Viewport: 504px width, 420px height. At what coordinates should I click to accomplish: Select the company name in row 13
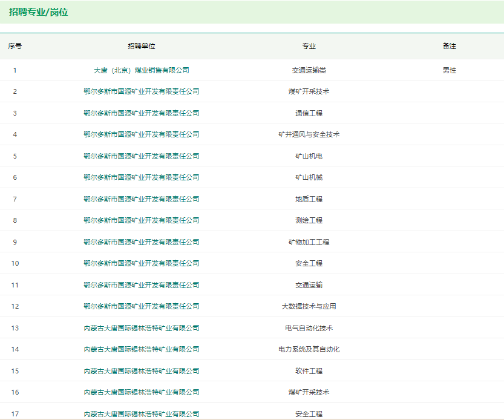click(142, 328)
